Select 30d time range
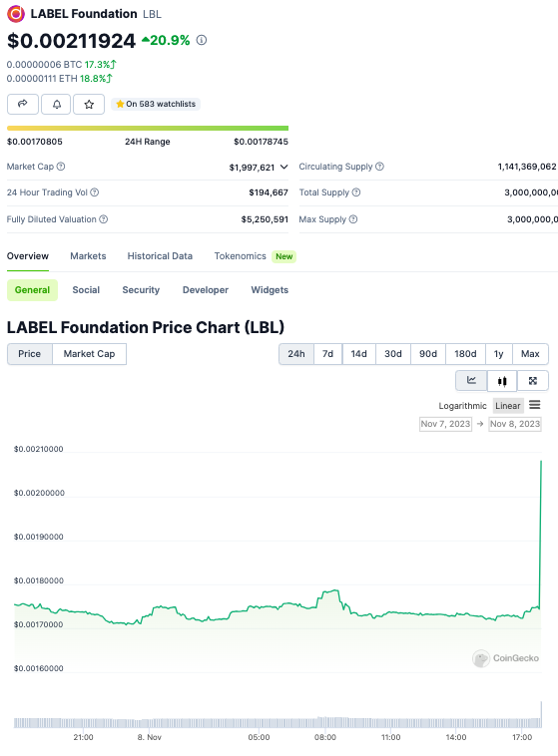The height and width of the screenshot is (756, 558). [393, 354]
